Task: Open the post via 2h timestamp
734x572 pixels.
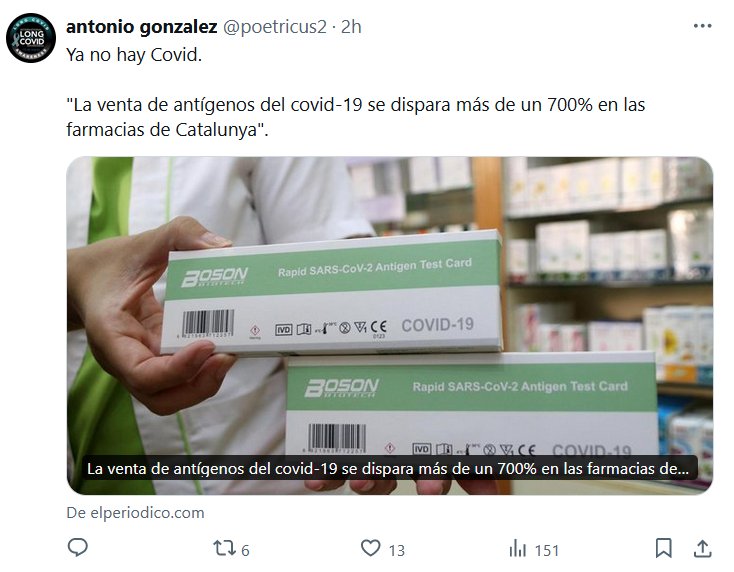Action: pos(351,27)
